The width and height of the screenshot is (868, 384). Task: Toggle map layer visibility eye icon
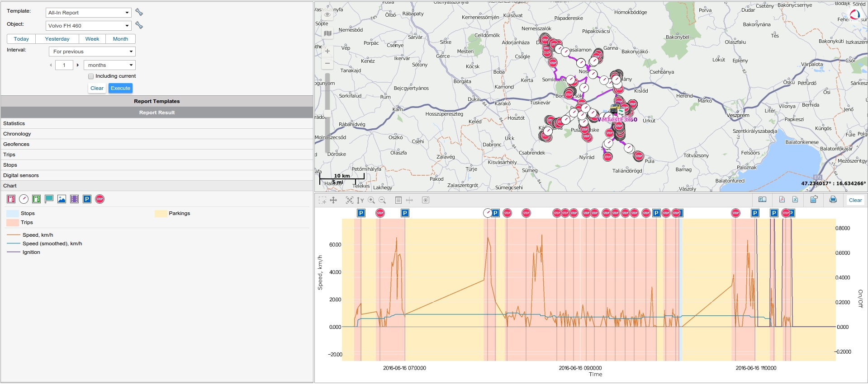click(327, 15)
